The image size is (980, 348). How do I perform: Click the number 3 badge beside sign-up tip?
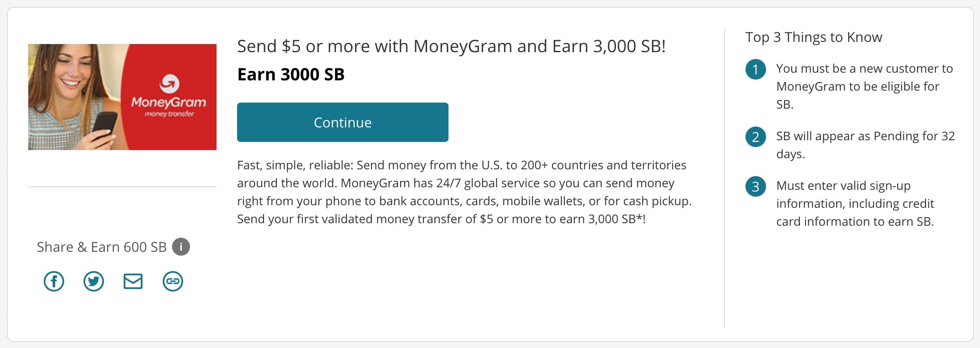(756, 187)
